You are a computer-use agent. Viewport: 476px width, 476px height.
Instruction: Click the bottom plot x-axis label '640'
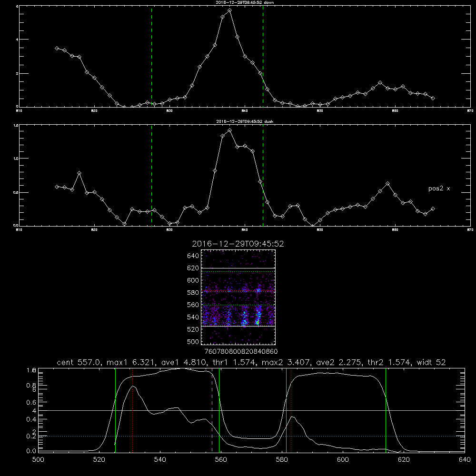tap(465, 460)
